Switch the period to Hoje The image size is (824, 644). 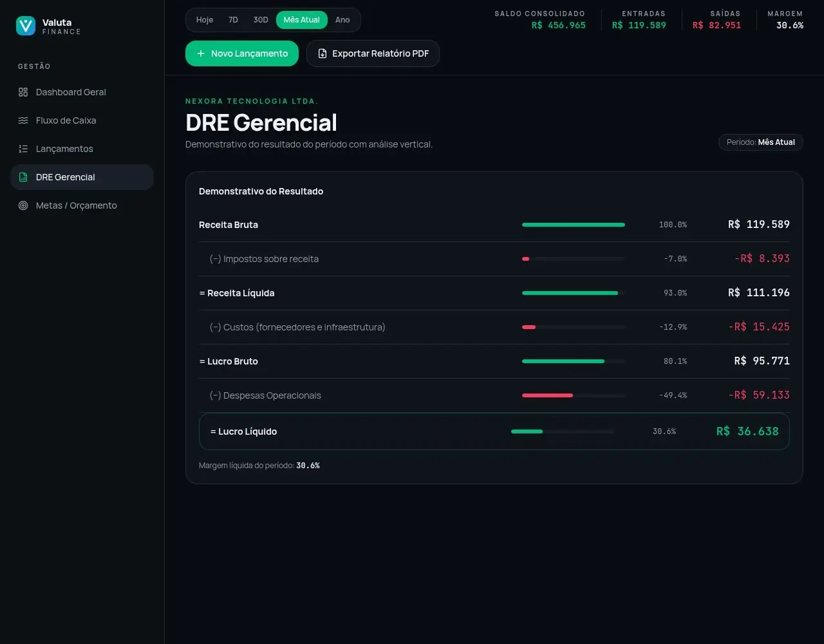coord(205,20)
